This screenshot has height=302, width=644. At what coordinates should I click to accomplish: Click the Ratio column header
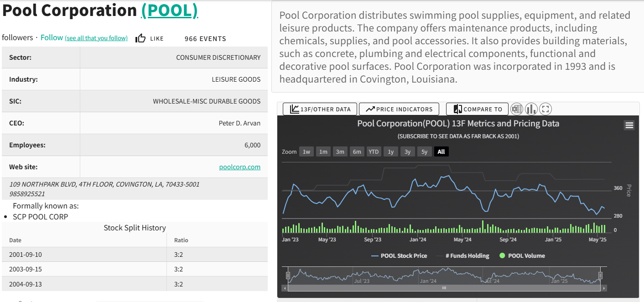click(x=181, y=240)
